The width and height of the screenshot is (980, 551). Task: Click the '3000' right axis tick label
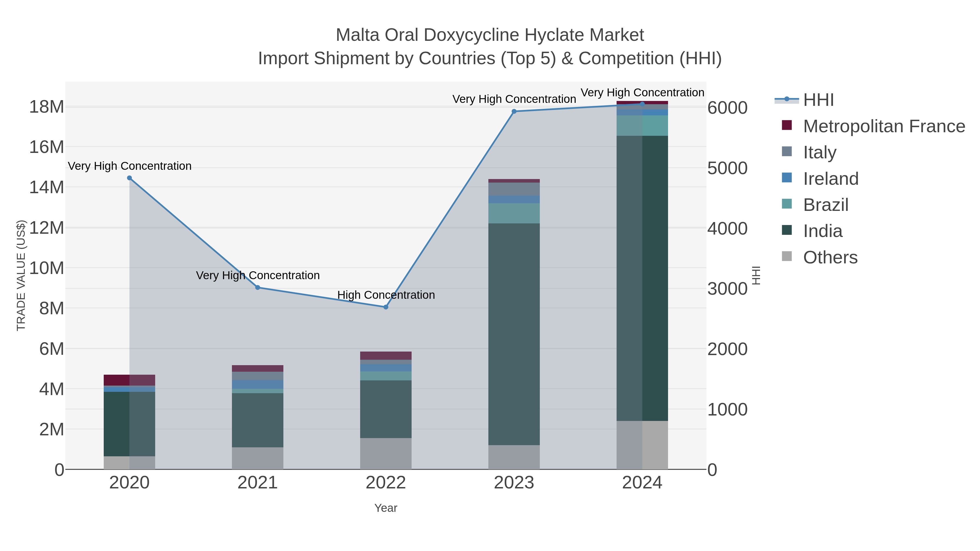point(727,289)
